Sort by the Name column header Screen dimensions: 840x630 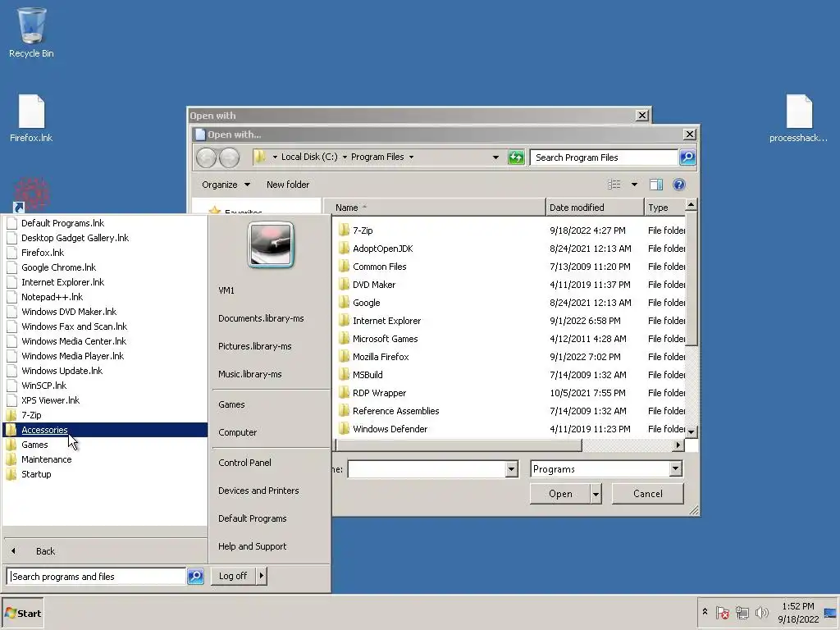[436, 208]
